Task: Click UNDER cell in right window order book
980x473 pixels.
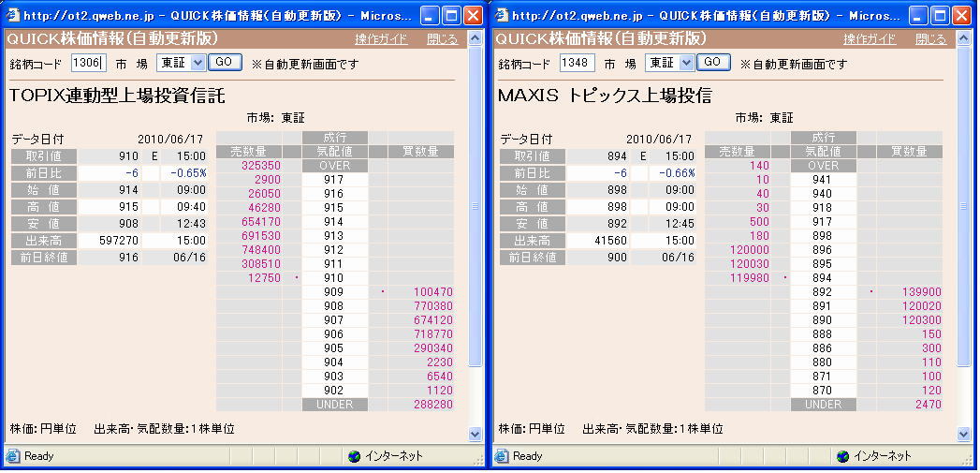Action: [823, 405]
